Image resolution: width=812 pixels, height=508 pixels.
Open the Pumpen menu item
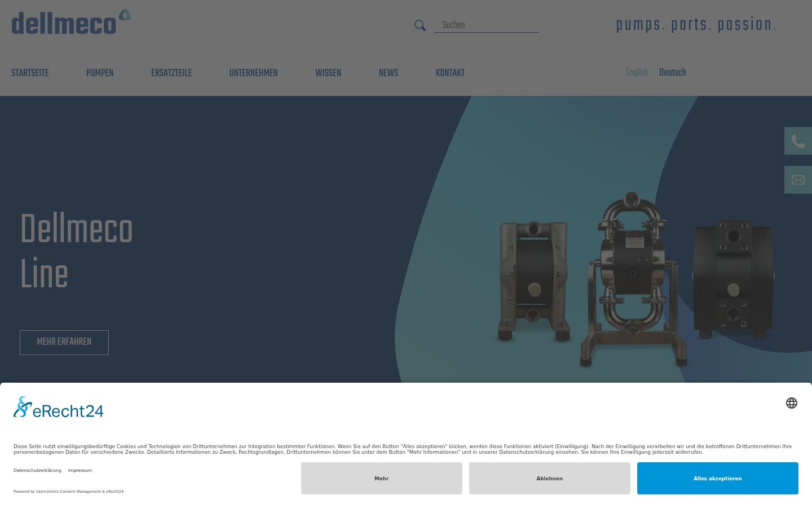pyautogui.click(x=100, y=73)
